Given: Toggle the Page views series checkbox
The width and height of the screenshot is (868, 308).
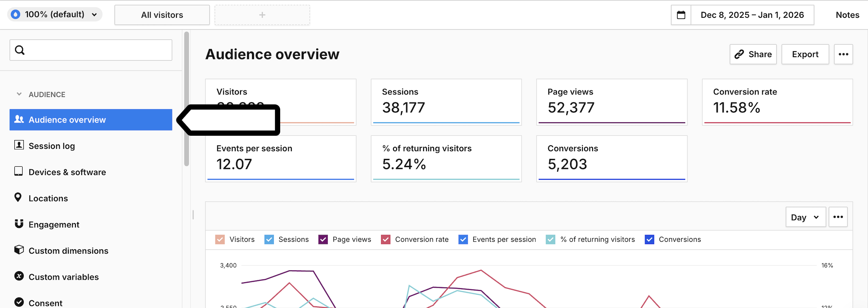Looking at the screenshot, I should pos(323,239).
